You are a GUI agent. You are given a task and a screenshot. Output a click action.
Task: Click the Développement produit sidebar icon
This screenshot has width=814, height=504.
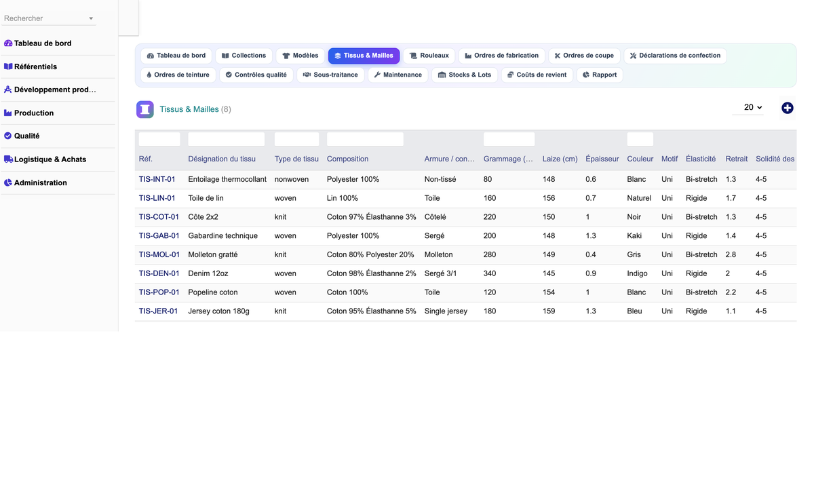coord(8,90)
